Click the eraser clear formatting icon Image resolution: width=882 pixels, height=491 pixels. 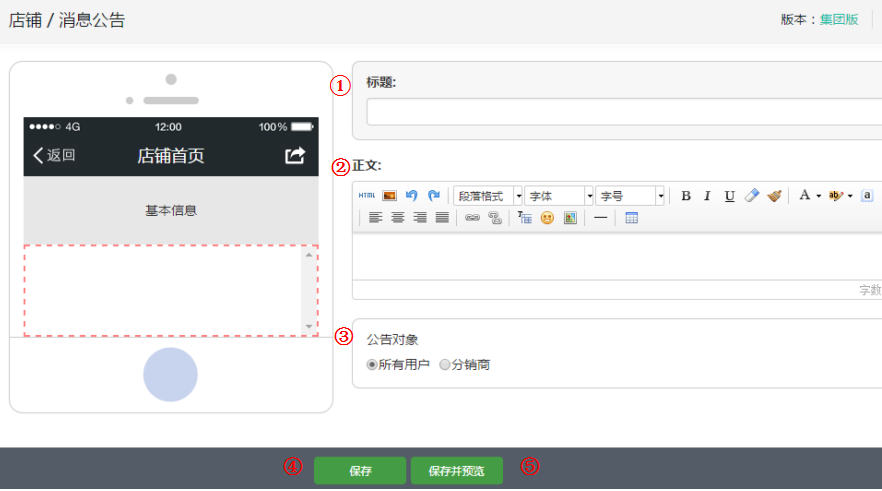[753, 196]
